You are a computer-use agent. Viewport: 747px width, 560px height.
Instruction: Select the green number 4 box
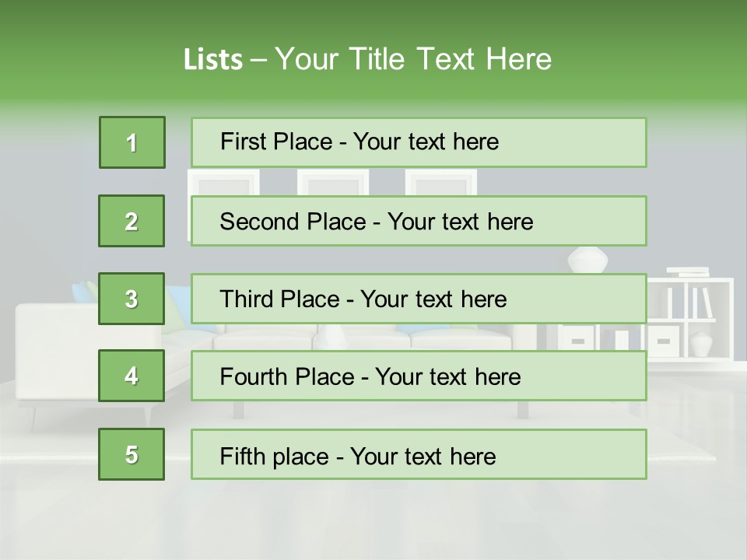click(132, 376)
